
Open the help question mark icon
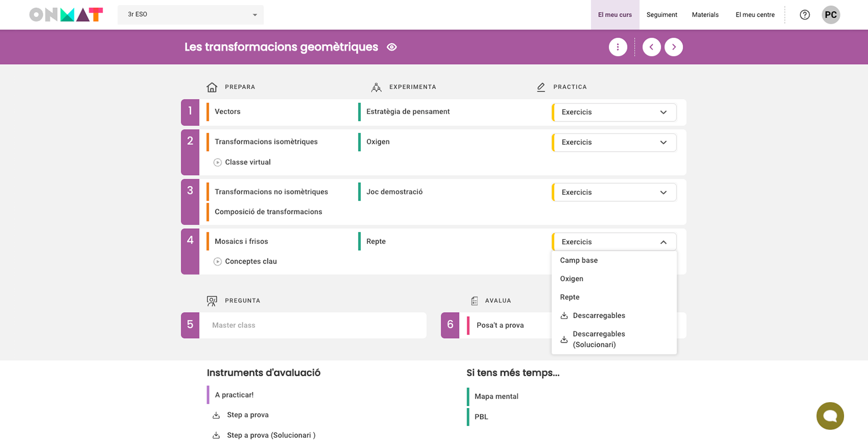pyautogui.click(x=805, y=15)
